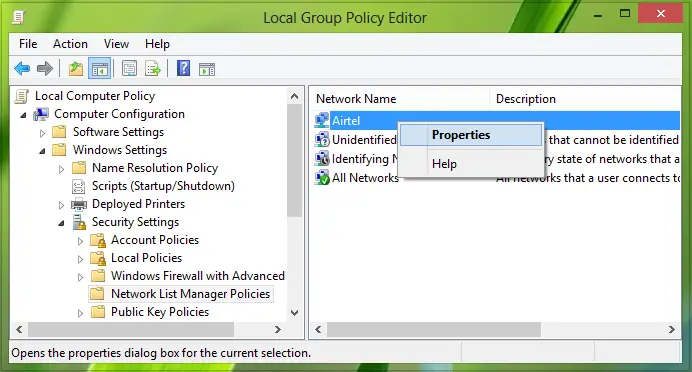Expand the Windows Firewall with Advanced node
Screen dimensions: 692x372
click(x=80, y=277)
